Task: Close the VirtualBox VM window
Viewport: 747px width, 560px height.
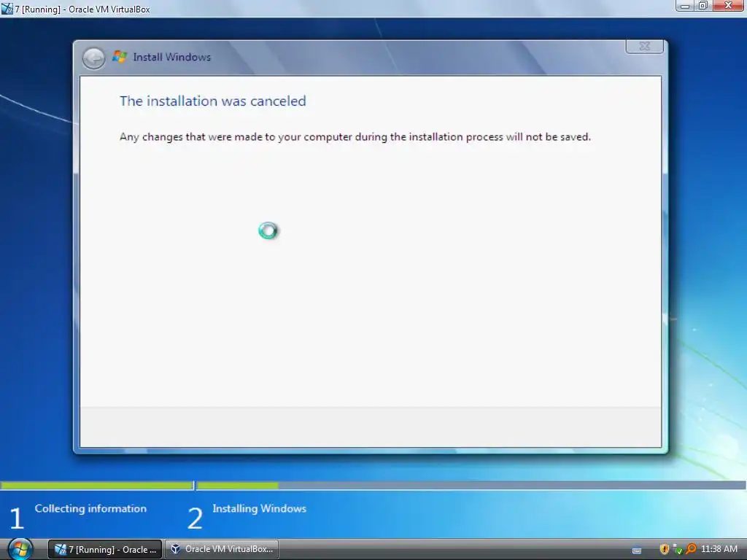Action: (729, 6)
